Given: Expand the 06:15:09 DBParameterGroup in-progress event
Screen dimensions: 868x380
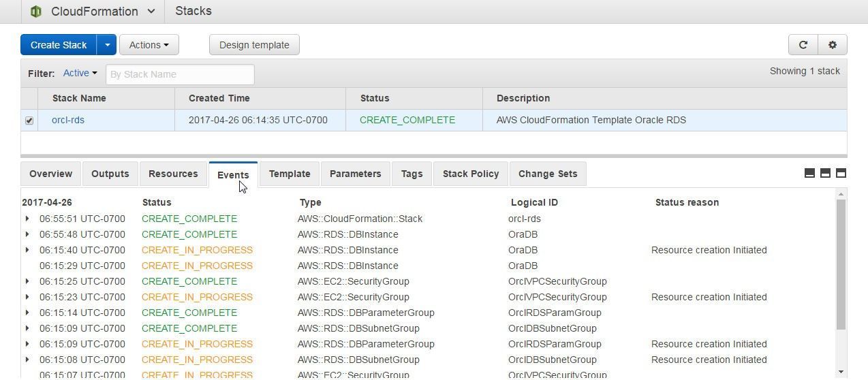Looking at the screenshot, I should tap(27, 344).
